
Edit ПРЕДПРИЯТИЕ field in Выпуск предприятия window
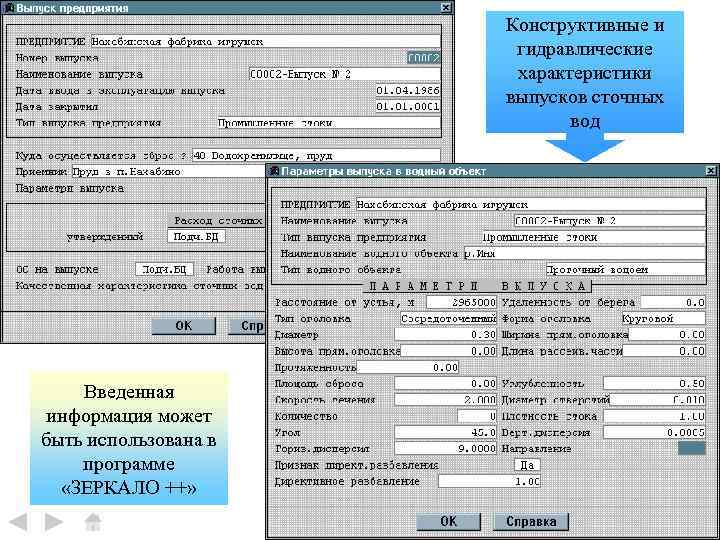pyautogui.click(x=265, y=42)
